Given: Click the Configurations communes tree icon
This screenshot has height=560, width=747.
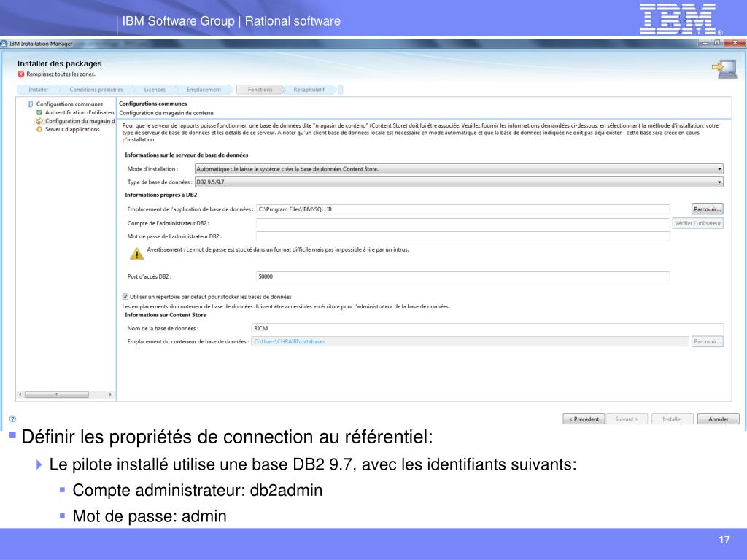Looking at the screenshot, I should pyautogui.click(x=31, y=104).
